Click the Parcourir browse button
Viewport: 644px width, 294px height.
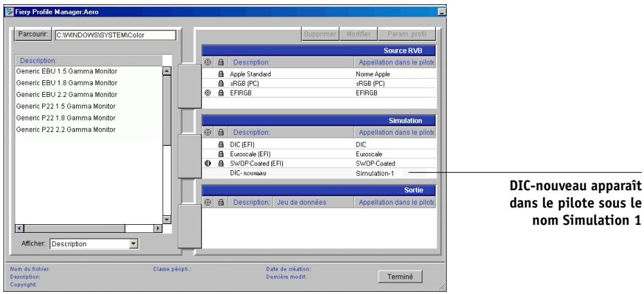click(x=34, y=34)
